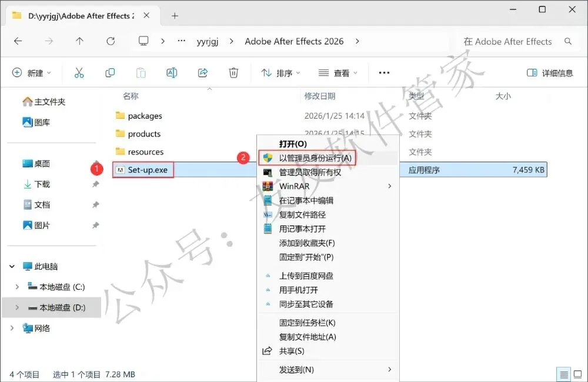Sort by 名称 column header

(131, 96)
